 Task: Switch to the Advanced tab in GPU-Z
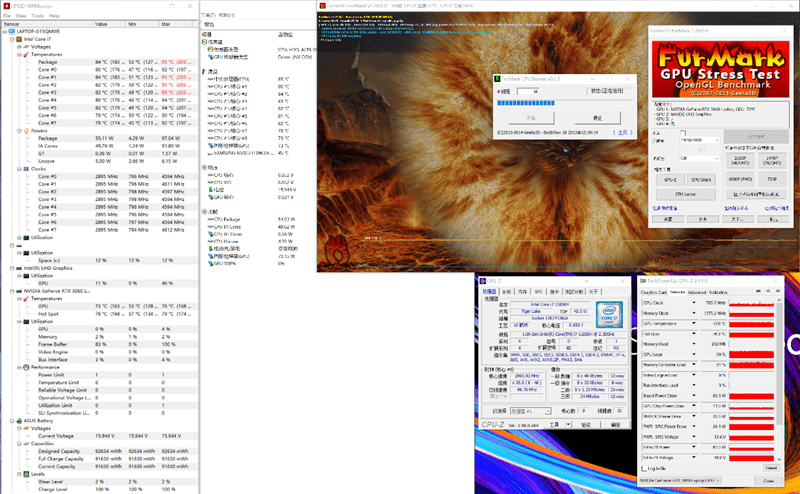click(x=696, y=292)
